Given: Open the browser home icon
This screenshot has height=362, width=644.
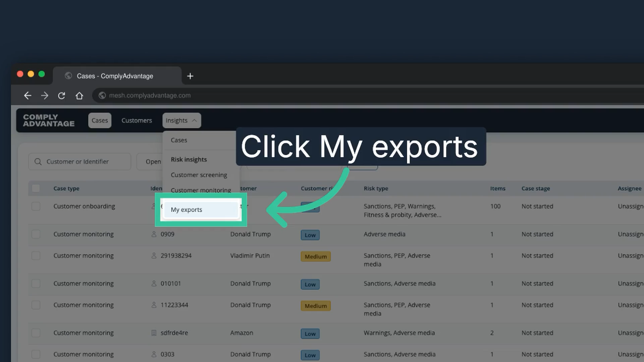Looking at the screenshot, I should point(79,96).
